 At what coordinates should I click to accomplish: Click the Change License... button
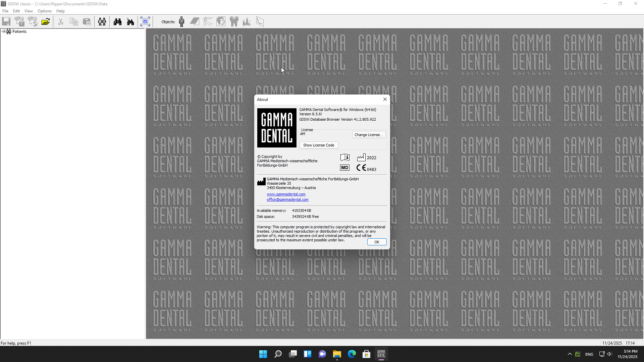pyautogui.click(x=369, y=135)
